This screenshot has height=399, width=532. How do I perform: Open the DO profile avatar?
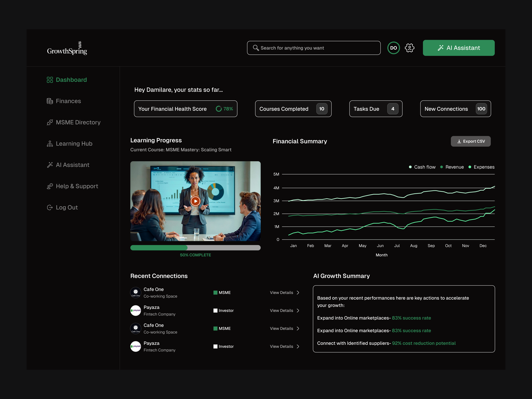393,48
